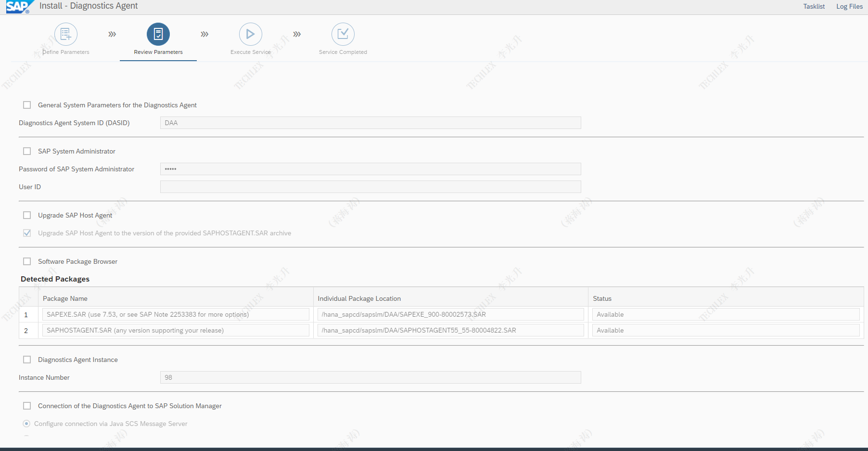The image size is (868, 451).
Task: Click the User ID field
Action: [370, 187]
